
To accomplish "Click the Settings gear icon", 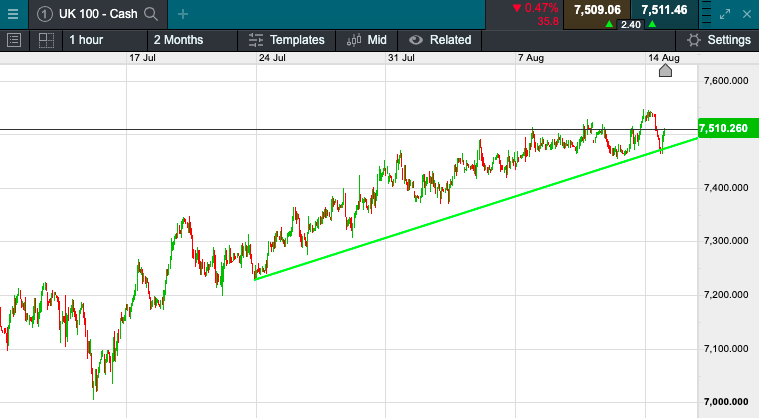I will tap(694, 40).
